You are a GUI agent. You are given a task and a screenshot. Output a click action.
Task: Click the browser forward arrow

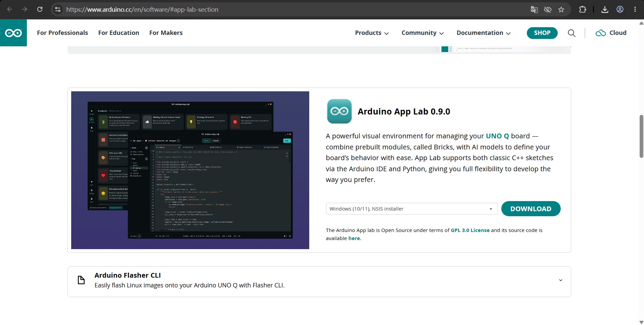(25, 9)
